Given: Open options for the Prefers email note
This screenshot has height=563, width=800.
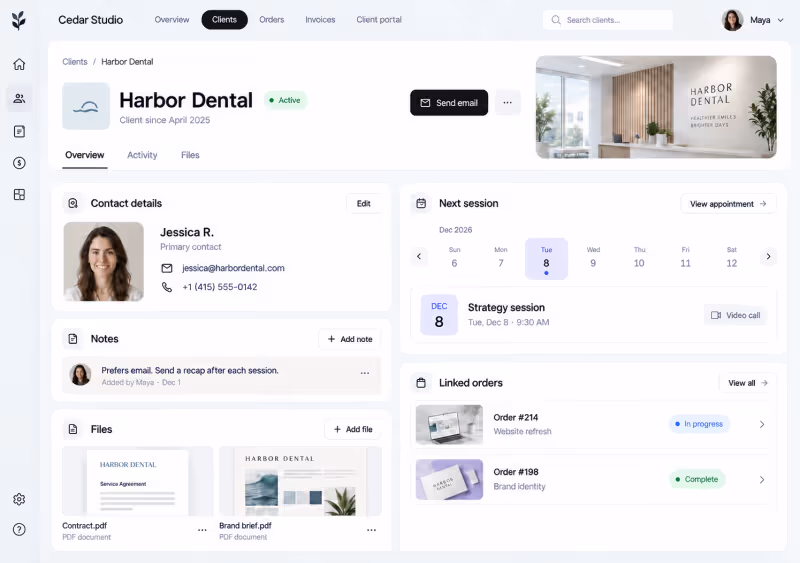Looking at the screenshot, I should click(365, 373).
